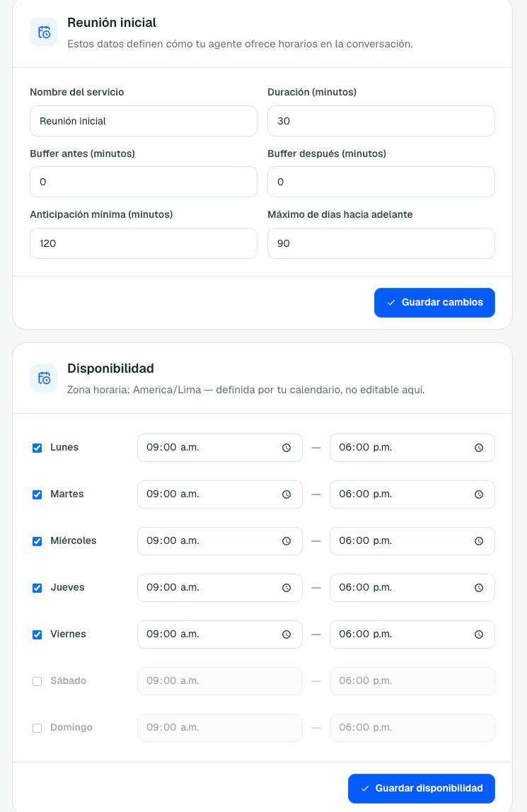Uncheck the Miércoles availability checkbox
Screen dimensions: 527x812
pos(37,541)
